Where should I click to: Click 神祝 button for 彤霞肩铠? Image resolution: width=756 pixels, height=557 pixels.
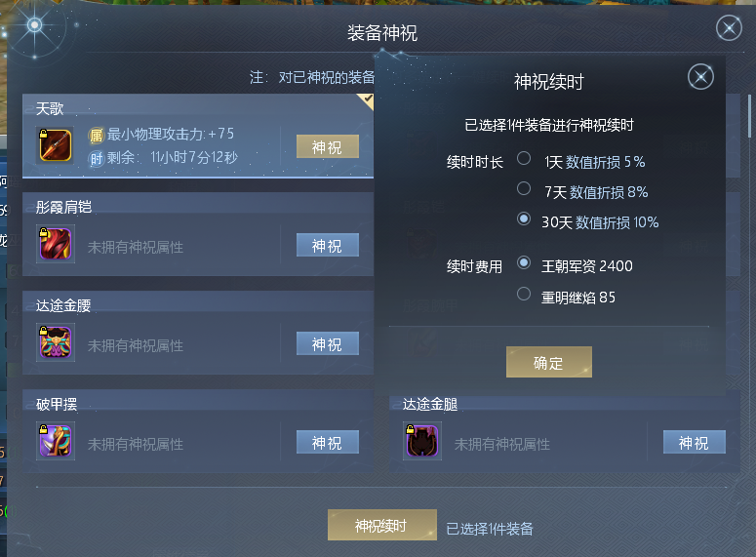pos(328,245)
